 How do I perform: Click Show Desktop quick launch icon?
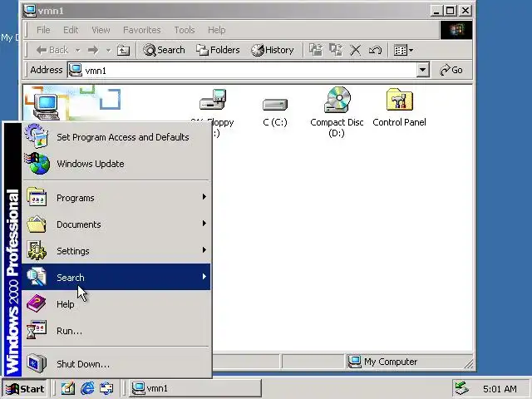(x=67, y=388)
